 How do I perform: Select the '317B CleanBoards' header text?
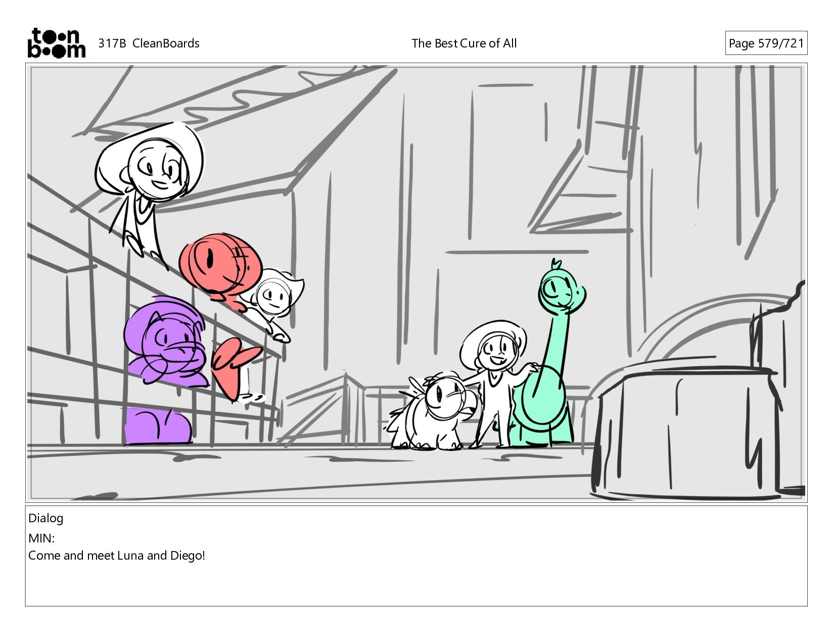[149, 43]
